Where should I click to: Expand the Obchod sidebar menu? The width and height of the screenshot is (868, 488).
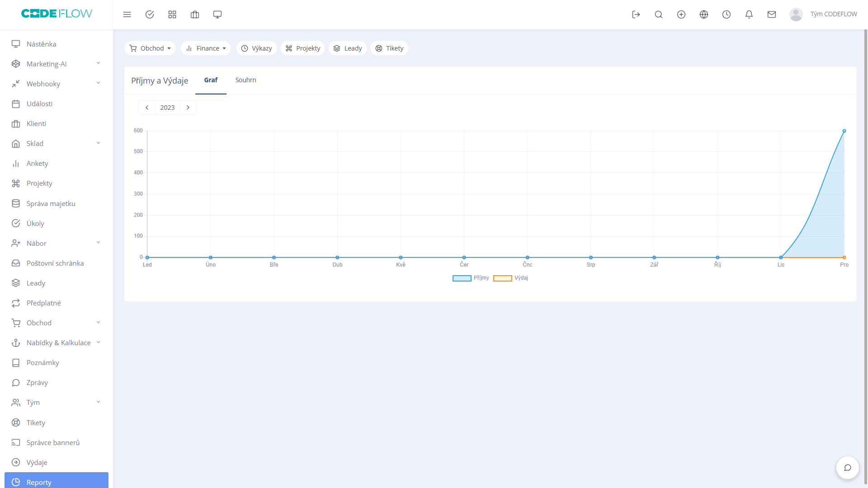pos(57,323)
